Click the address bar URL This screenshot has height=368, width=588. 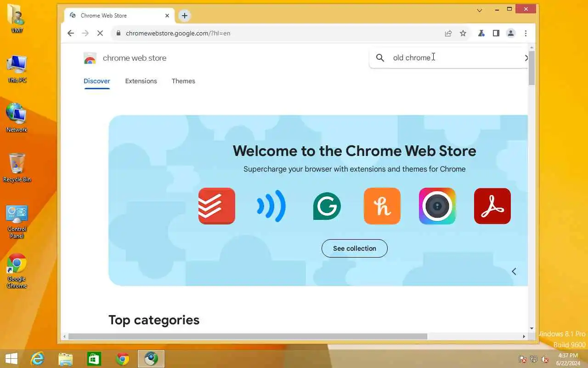pyautogui.click(x=178, y=33)
